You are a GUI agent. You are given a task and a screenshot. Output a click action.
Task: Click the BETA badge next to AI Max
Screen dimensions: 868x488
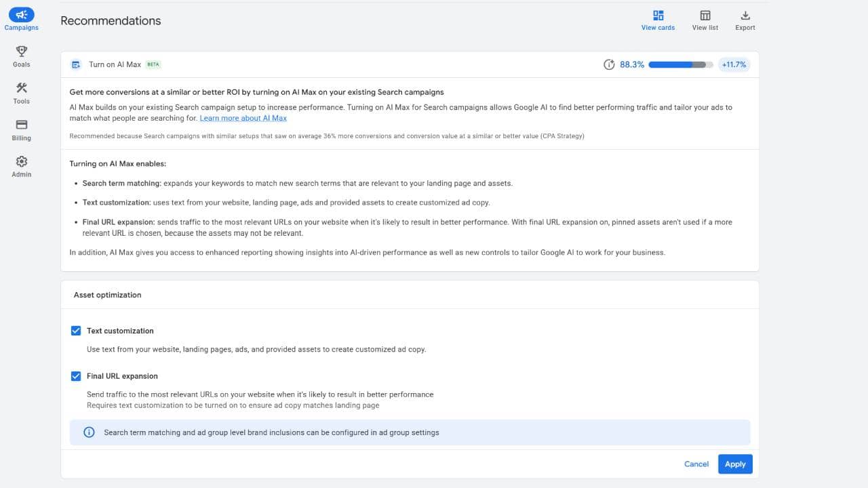coord(153,64)
